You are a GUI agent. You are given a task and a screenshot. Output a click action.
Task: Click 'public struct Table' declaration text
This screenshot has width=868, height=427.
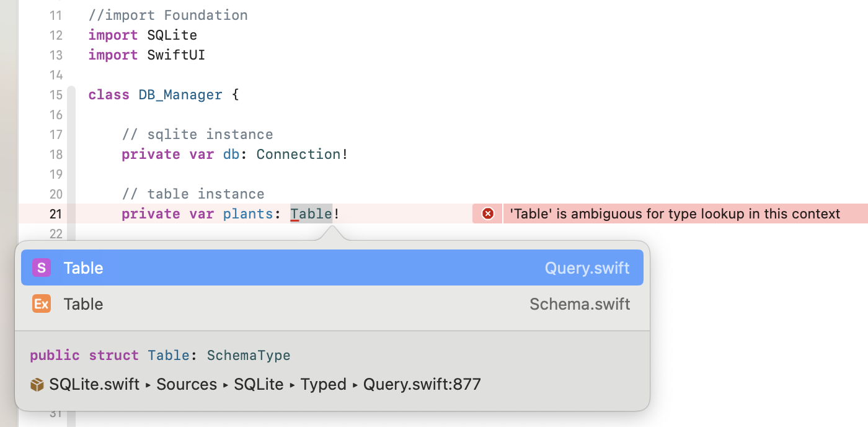[x=110, y=355]
